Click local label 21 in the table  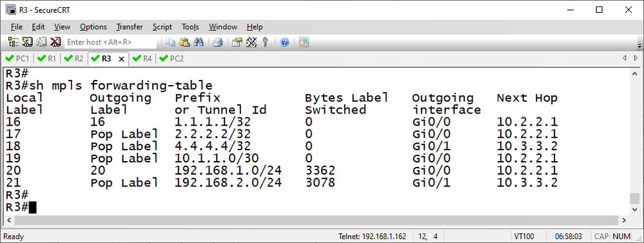(14, 182)
